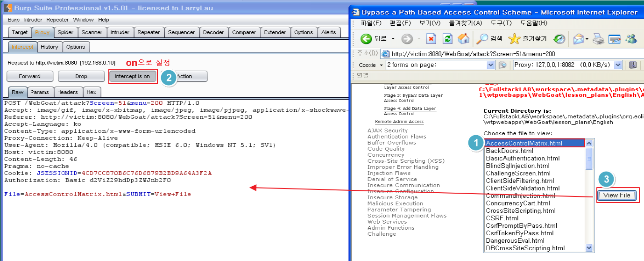Switch to the Scanner tab

[x=92, y=32]
